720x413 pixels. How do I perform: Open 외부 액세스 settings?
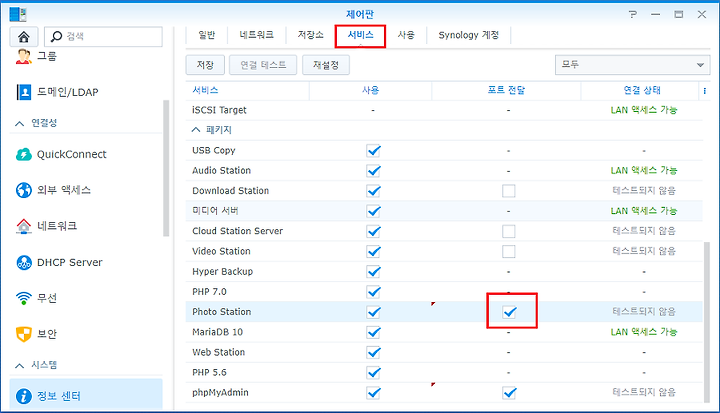pyautogui.click(x=53, y=190)
